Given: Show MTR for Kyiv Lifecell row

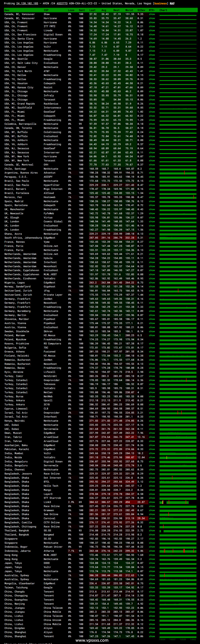Looking at the screenshot, I should pyautogui.click(x=152, y=372).
